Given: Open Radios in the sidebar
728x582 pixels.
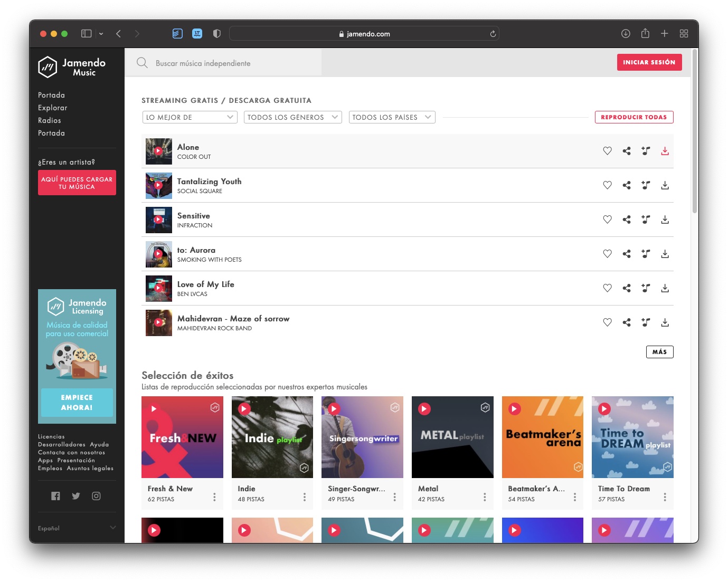Looking at the screenshot, I should [50, 120].
